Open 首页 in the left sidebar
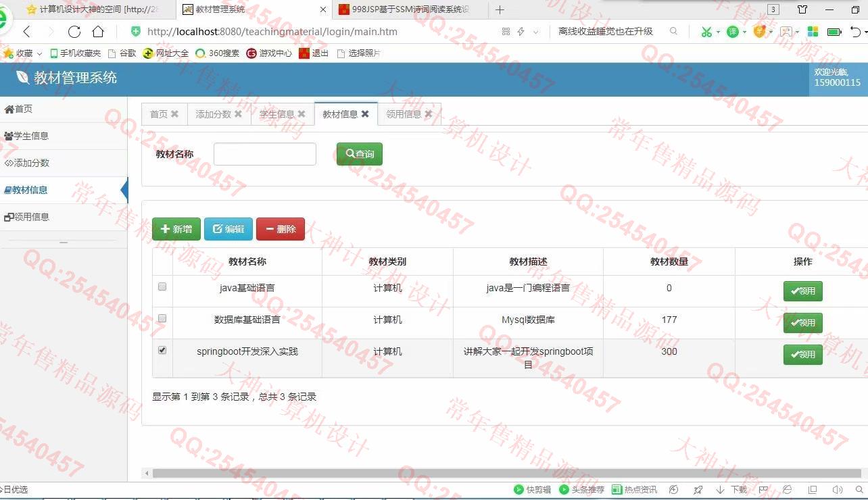This screenshot has height=500, width=868. 64,109
